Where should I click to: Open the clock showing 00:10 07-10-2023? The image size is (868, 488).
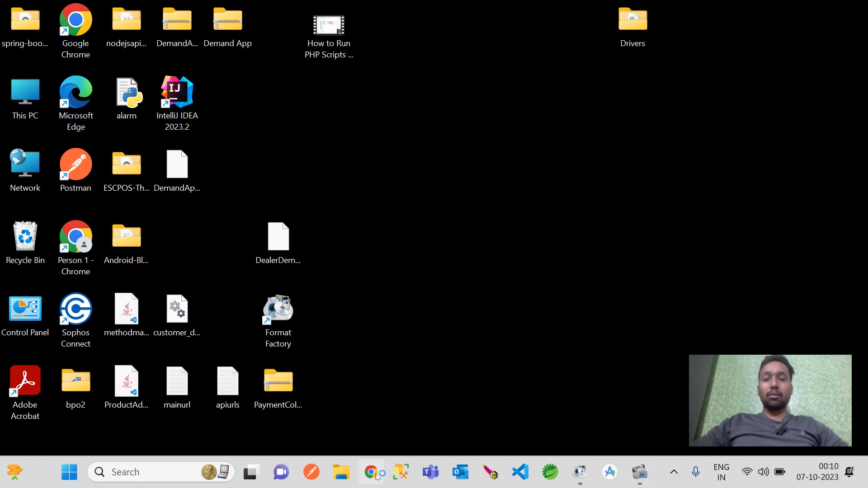(x=817, y=472)
